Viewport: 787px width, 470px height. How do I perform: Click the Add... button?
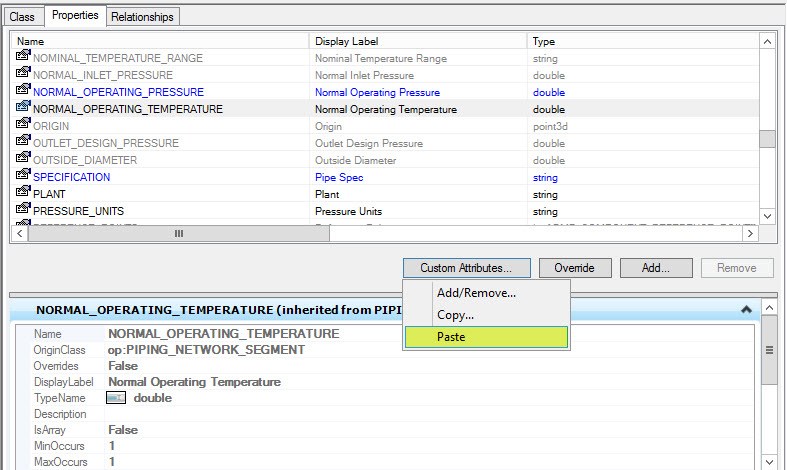pos(656,268)
